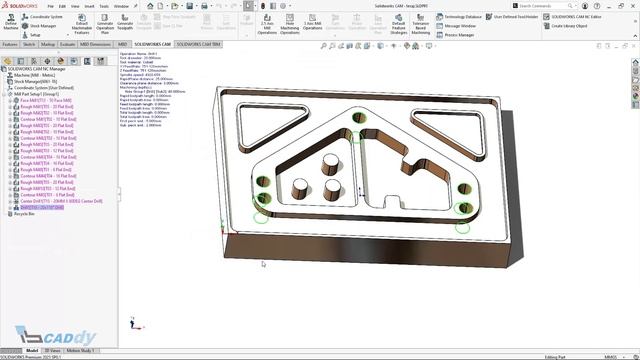Click the Search Commands field
The width and height of the screenshot is (640, 360).
pos(543,6)
